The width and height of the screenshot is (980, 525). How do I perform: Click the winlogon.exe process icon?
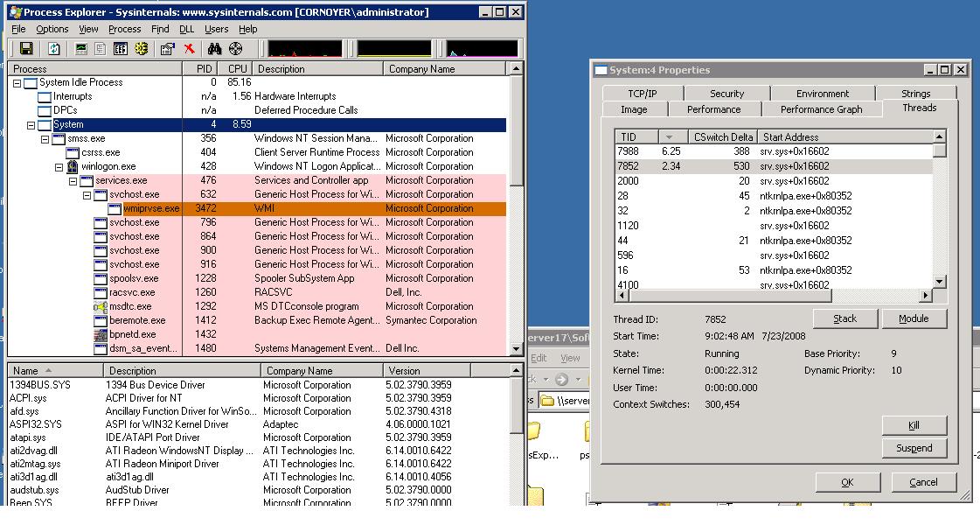(x=73, y=166)
